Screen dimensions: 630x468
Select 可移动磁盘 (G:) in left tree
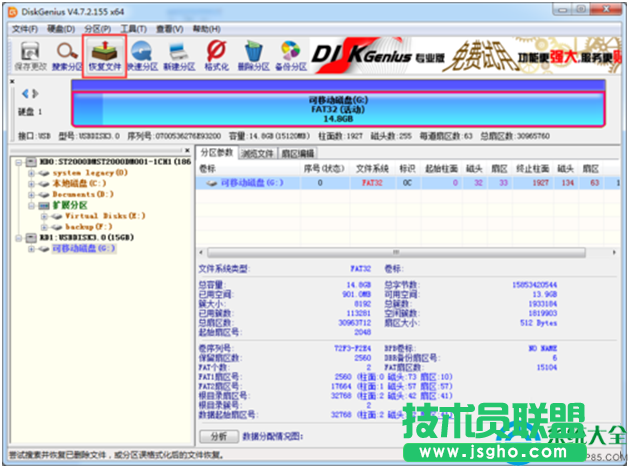tap(84, 249)
